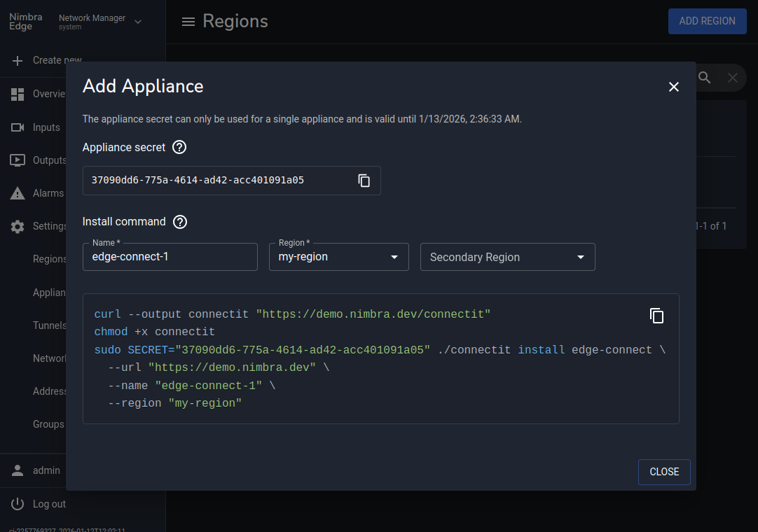Click the Alarms warning triangle icon
Image resolution: width=758 pixels, height=532 pixels.
coord(18,194)
